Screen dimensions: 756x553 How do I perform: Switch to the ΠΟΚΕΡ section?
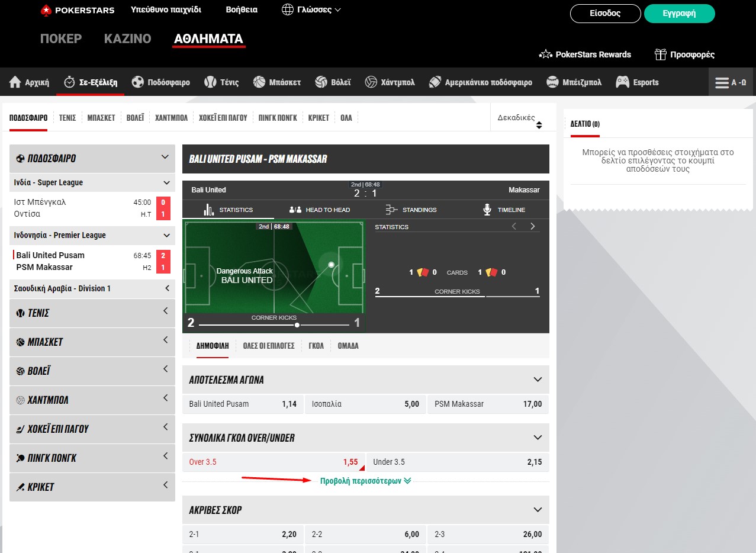(61, 39)
